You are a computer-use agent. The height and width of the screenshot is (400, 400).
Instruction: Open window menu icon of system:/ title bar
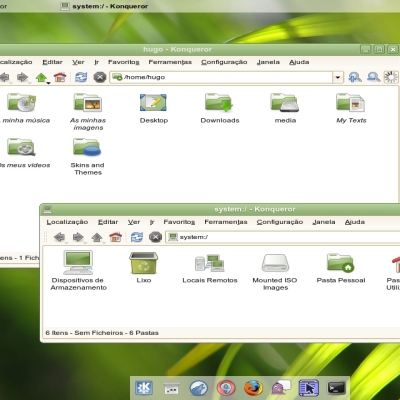tap(48, 209)
